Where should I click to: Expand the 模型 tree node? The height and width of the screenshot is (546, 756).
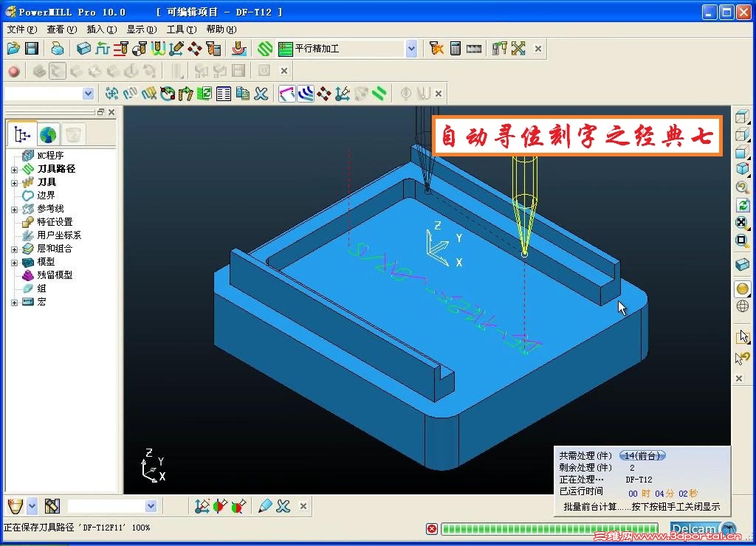click(x=14, y=263)
